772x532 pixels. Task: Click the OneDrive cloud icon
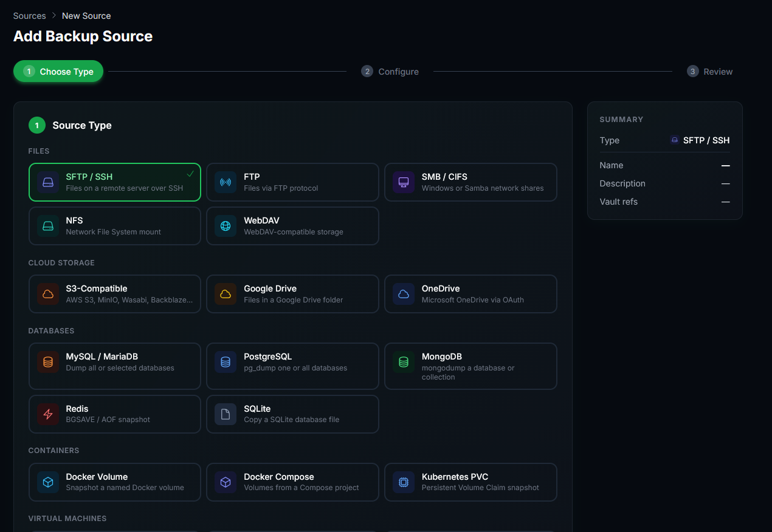[404, 294]
